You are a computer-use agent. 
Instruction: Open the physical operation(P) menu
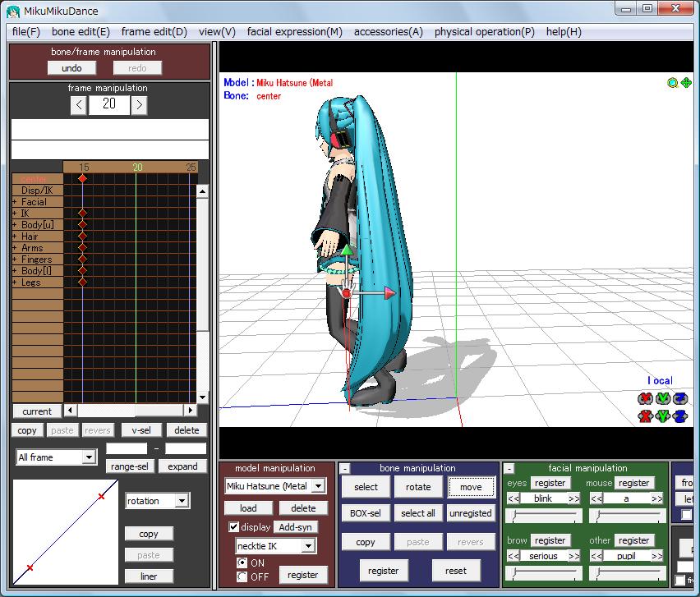(x=485, y=32)
